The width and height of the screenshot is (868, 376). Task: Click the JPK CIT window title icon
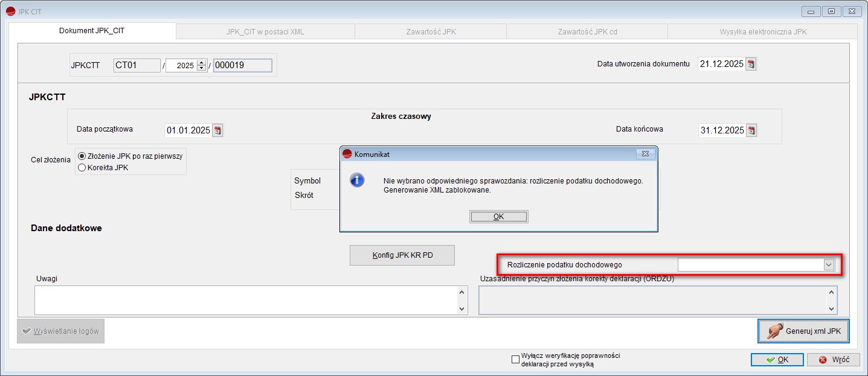[10, 11]
